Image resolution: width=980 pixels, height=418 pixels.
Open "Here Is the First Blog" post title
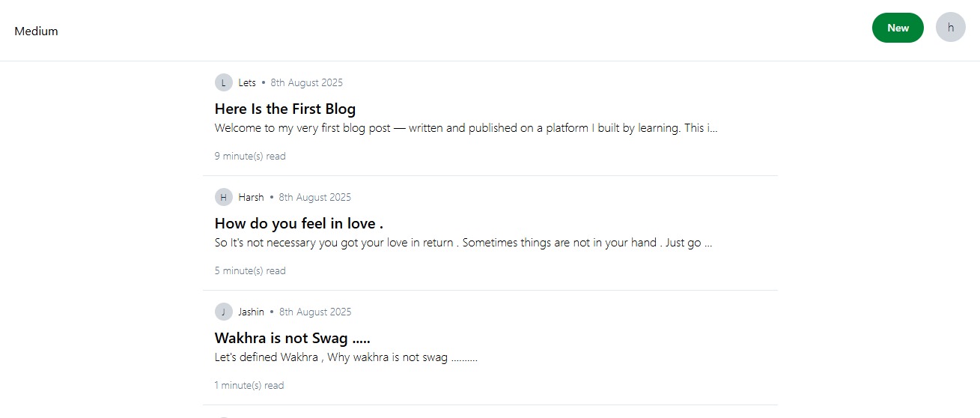284,109
